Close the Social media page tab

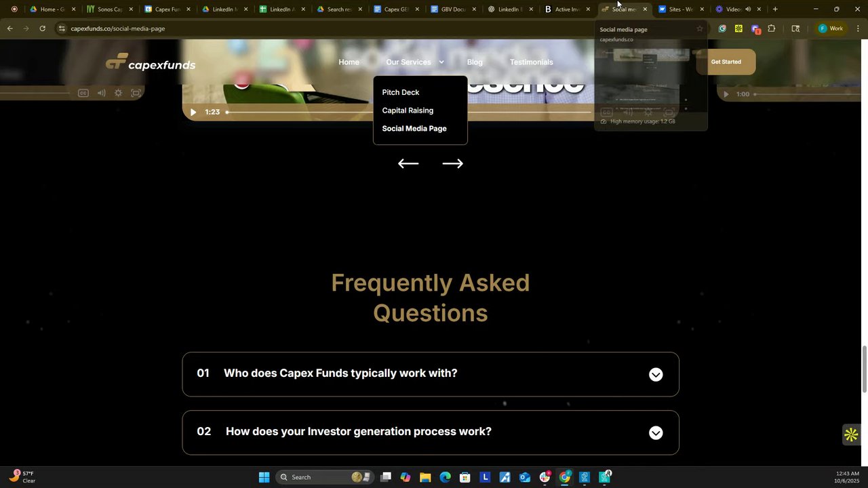[645, 9]
